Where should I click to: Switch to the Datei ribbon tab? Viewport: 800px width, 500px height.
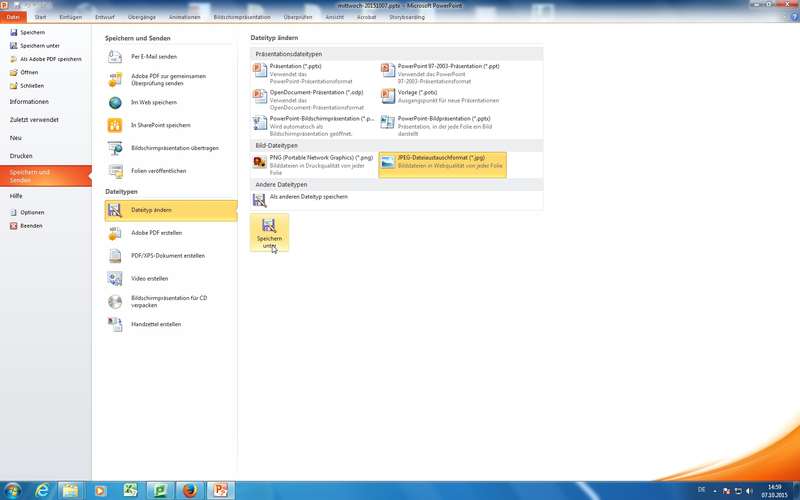tap(13, 17)
